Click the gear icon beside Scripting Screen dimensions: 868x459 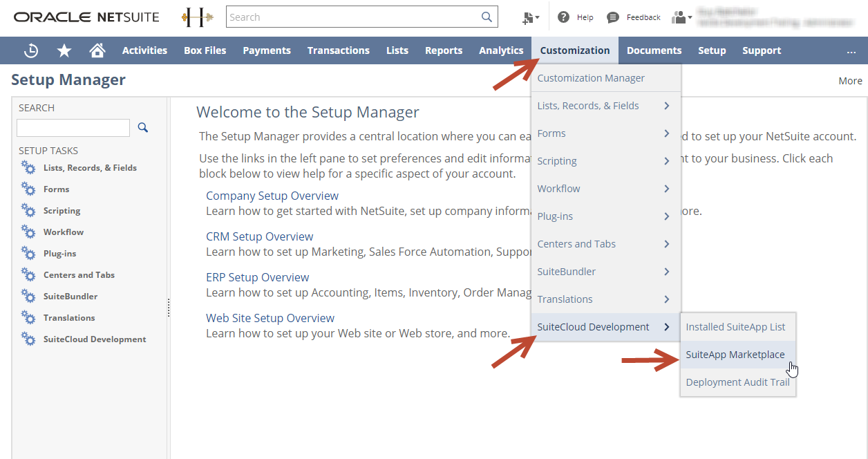coord(28,210)
